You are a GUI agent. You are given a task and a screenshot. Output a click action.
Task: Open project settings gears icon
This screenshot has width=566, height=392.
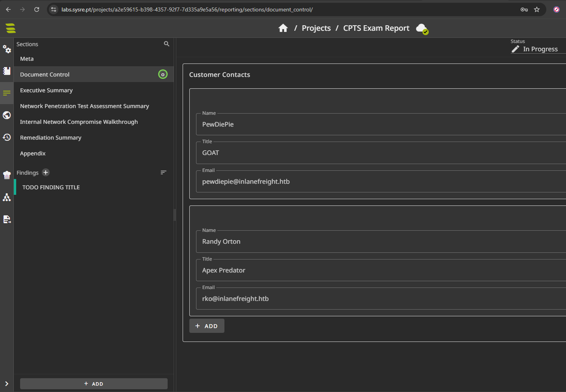[x=7, y=49]
